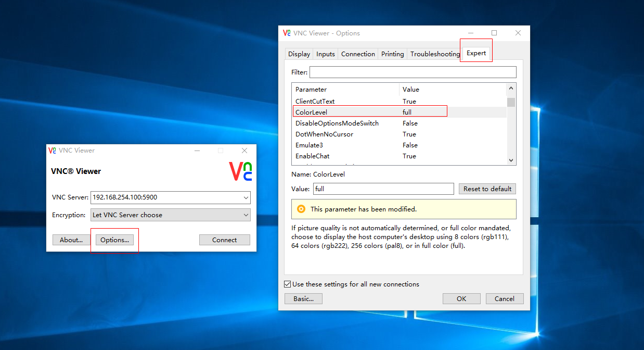Click the VNC logo icon in VNC Viewer title bar
This screenshot has width=644, height=350.
(52, 151)
